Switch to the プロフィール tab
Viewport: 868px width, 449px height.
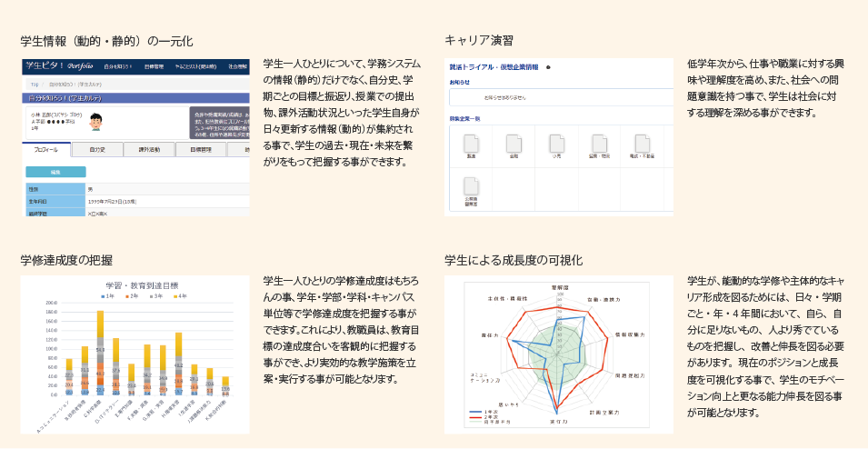coord(46,149)
